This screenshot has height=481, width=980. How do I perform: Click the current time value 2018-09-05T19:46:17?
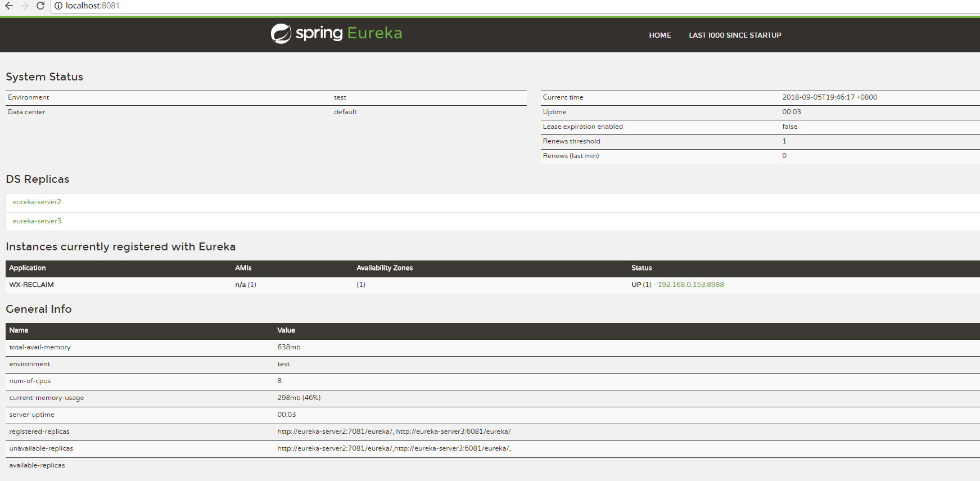pyautogui.click(x=829, y=97)
